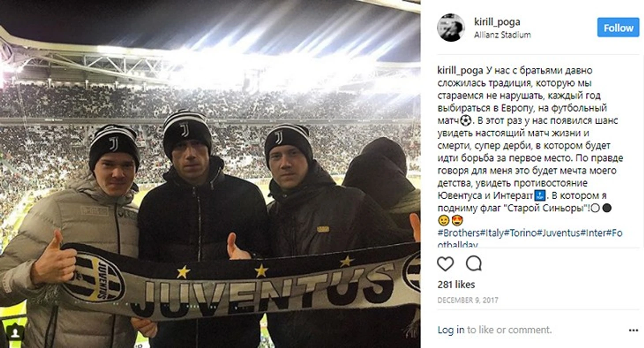This screenshot has height=348, width=644.
Task: Open comments via the speech bubble icon
Action: click(x=474, y=264)
